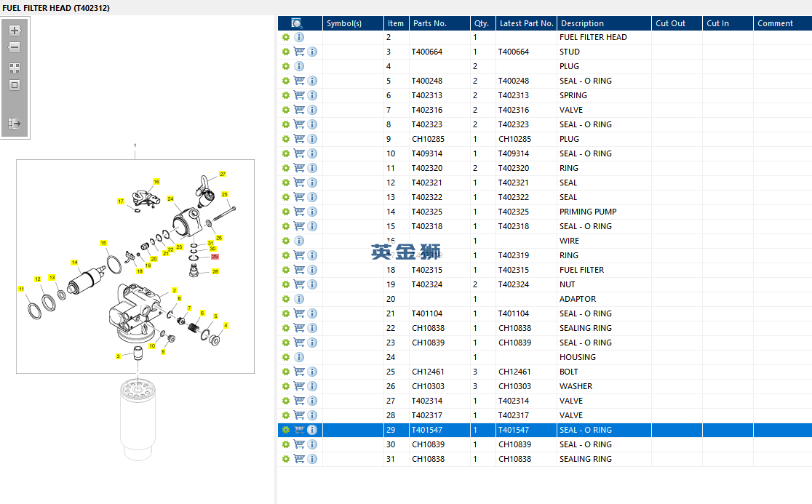
Task: Select the row for part T402316 VALVE
Action: coord(545,110)
